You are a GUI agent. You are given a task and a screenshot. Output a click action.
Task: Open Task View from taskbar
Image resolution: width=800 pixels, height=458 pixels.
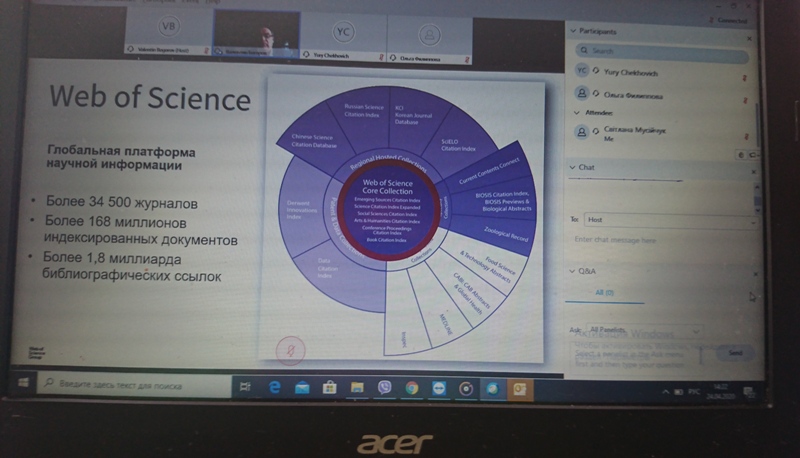tap(245, 387)
